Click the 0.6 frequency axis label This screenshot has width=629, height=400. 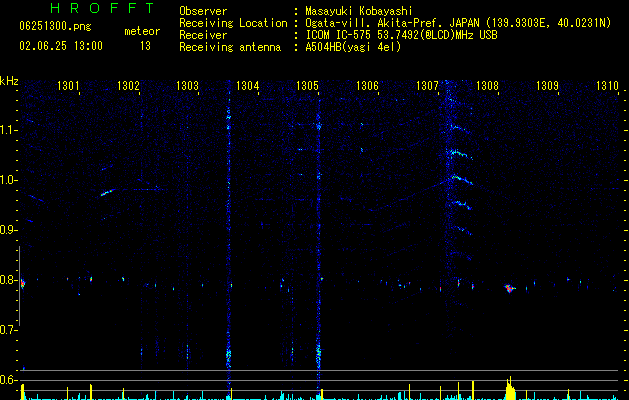8,380
